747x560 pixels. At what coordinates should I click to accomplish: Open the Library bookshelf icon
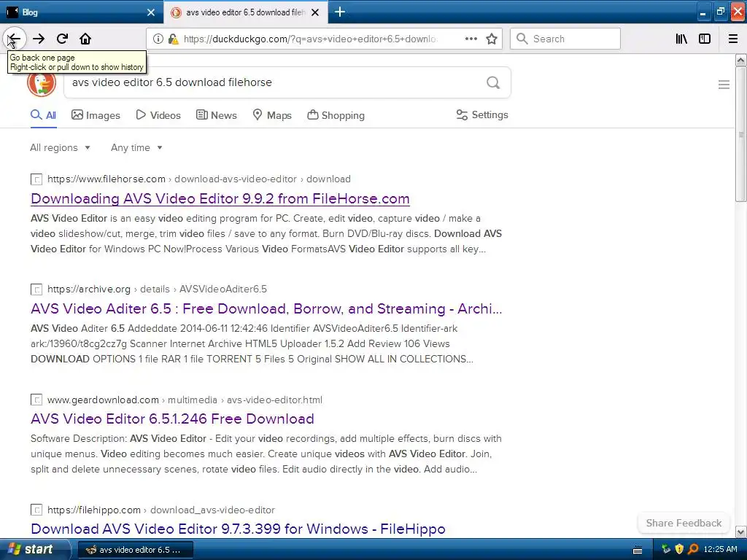coord(681,39)
